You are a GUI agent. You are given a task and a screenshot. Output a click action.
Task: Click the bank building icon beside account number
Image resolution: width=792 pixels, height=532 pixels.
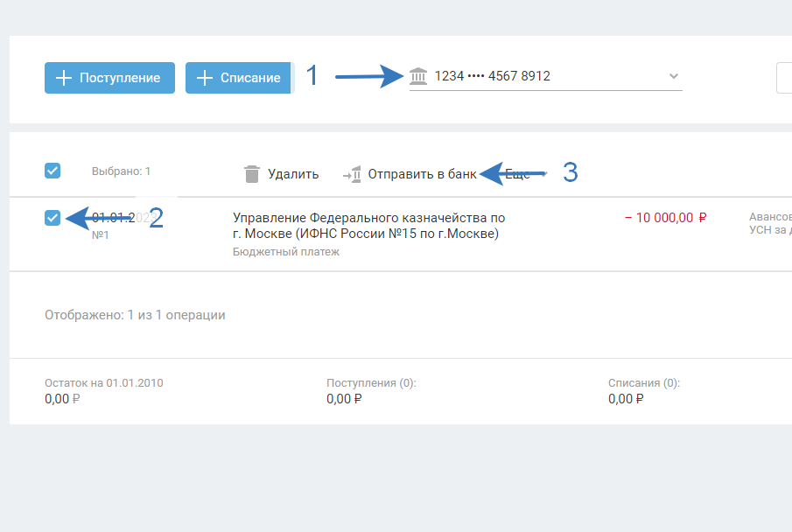point(419,76)
